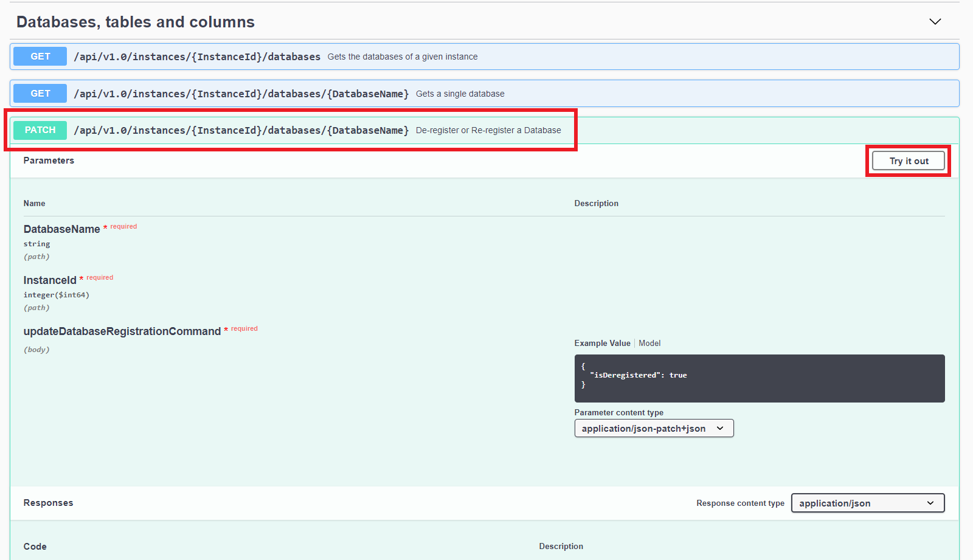Viewport: 973px width, 560px height.
Task: Expand GET databases of a given instance
Action: tap(484, 57)
